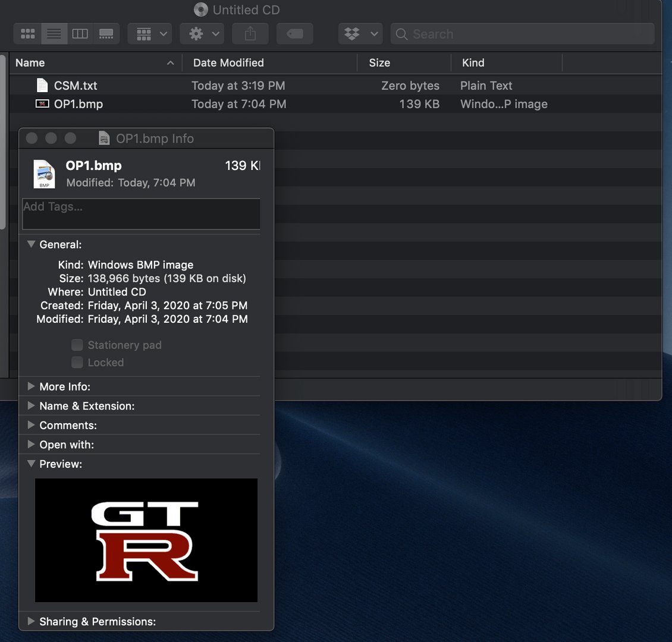Close the OP1.bmp Info window
672x642 pixels.
(32, 139)
